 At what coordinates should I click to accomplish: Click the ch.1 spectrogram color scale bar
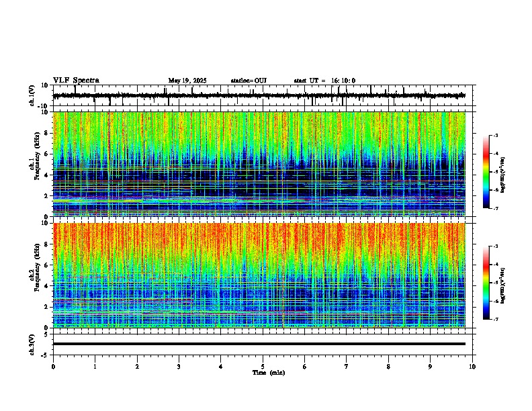pos(486,172)
